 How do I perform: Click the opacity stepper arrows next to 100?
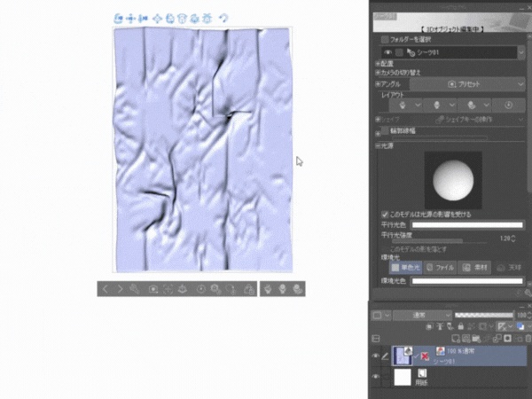click(529, 315)
